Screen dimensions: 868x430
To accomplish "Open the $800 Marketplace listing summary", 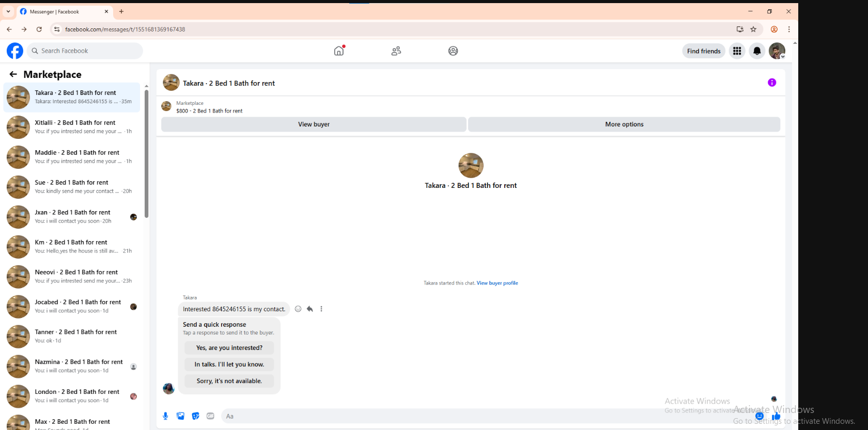I will [209, 107].
